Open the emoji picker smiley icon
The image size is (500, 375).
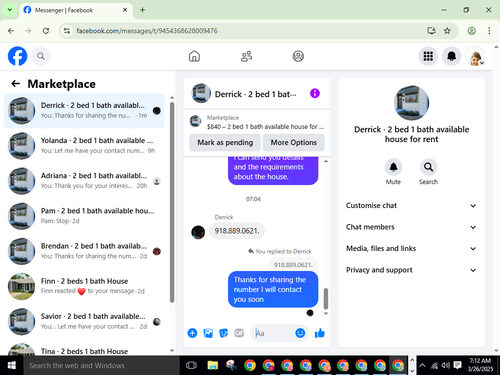[x=300, y=333]
